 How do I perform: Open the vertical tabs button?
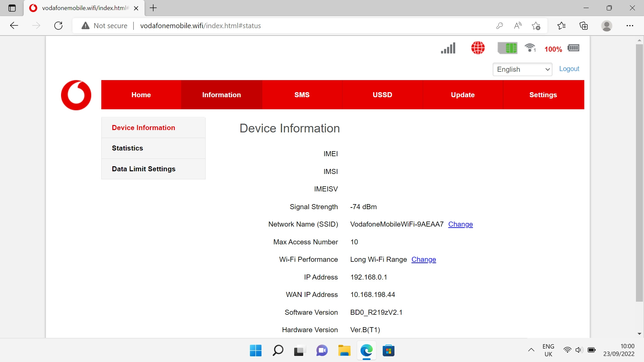pyautogui.click(x=12, y=8)
